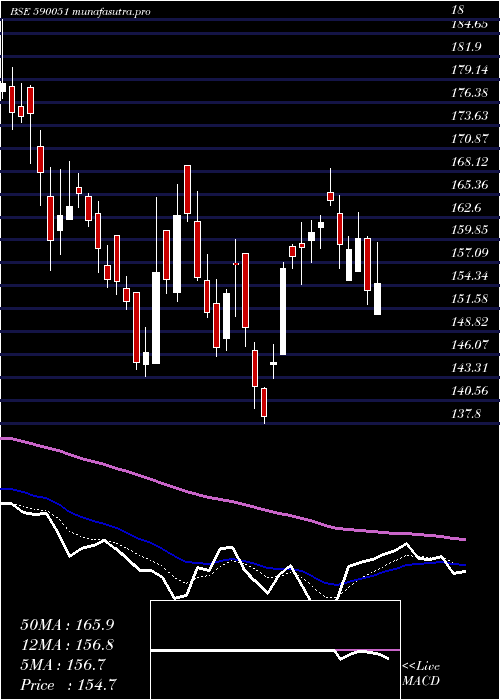500x700 pixels.
Task: Click the tall red candle peaking near 168.12
Action: point(188,189)
